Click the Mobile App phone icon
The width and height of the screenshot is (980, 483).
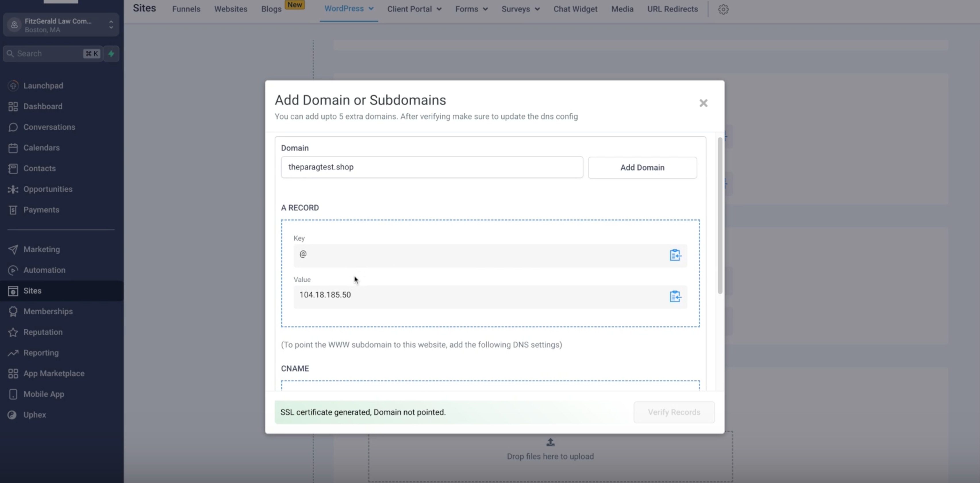[x=13, y=394]
